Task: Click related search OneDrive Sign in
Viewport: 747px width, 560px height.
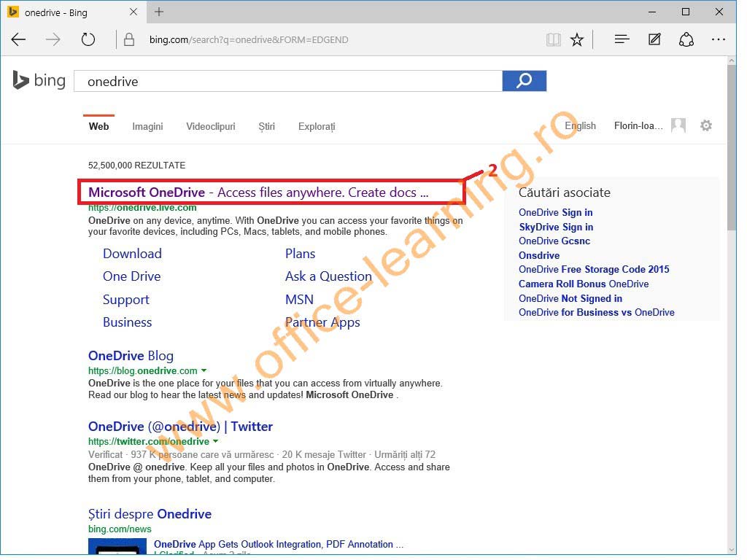Action: [x=556, y=212]
